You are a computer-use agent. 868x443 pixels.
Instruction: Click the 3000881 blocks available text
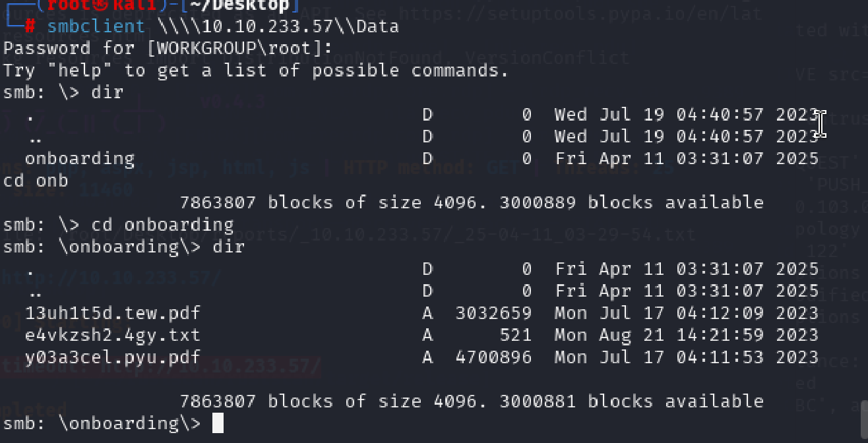[632, 401]
